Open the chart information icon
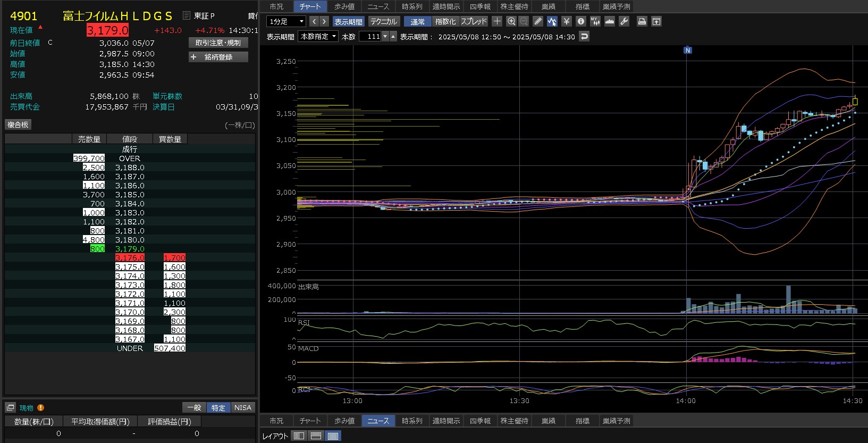 click(x=581, y=21)
